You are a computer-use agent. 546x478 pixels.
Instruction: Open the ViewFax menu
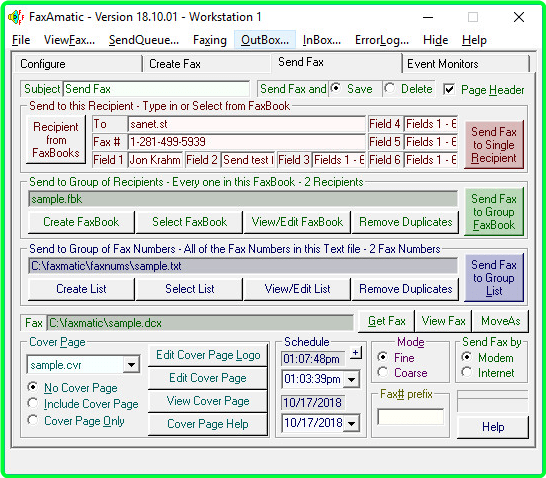click(69, 40)
